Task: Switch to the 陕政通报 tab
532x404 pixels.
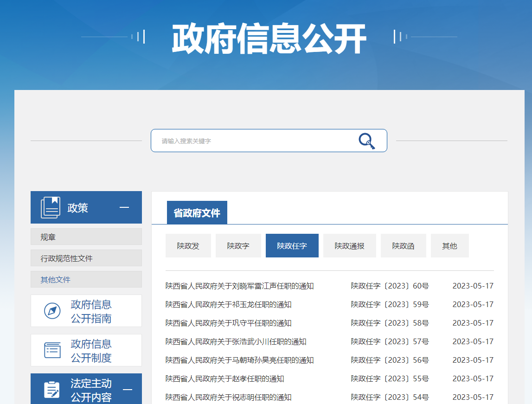Action: [349, 245]
